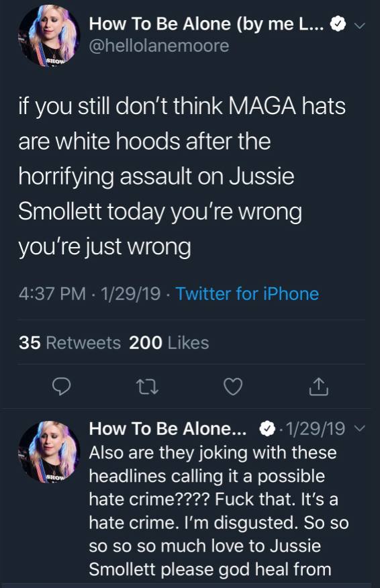View the 35 Retweets list
The width and height of the screenshot is (380, 588).
(x=70, y=343)
